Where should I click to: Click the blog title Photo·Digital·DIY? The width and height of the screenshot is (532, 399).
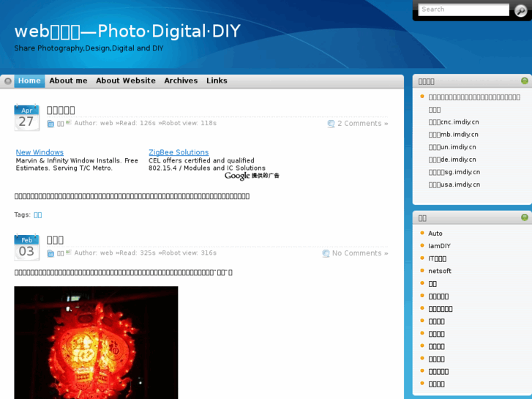pyautogui.click(x=127, y=31)
